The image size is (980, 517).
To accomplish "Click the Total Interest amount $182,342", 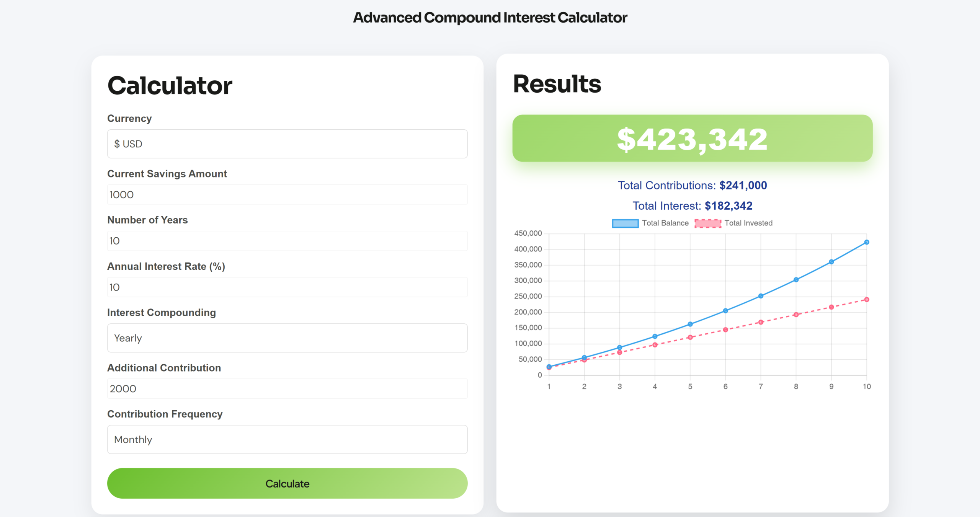I will [x=728, y=206].
